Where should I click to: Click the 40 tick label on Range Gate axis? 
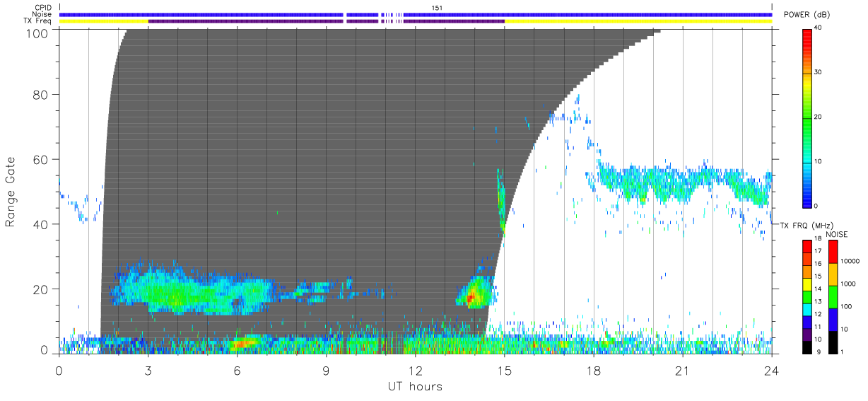click(42, 224)
